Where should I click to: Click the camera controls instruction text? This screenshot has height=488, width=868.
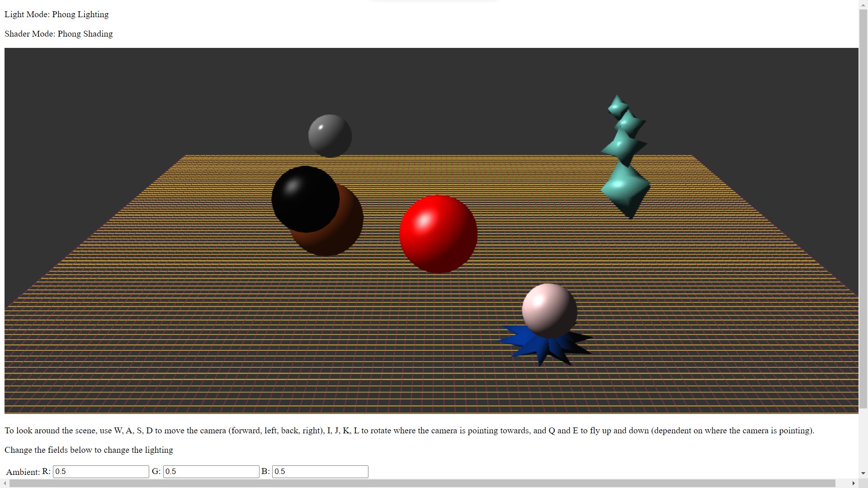coord(407,431)
